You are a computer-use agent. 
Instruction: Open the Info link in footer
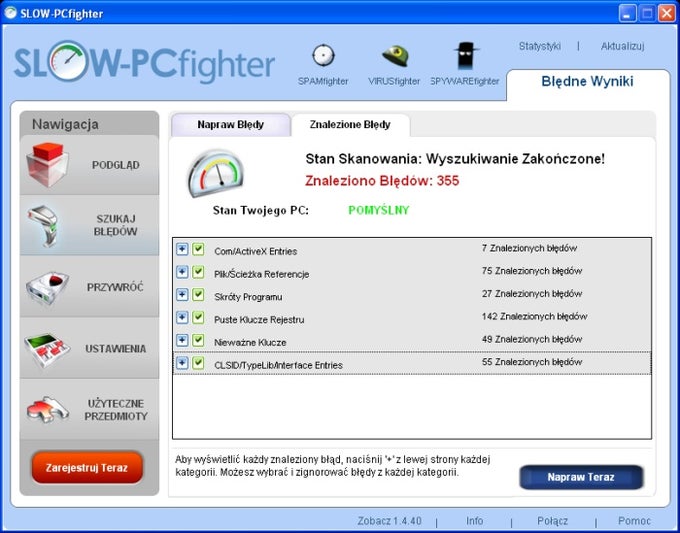474,520
